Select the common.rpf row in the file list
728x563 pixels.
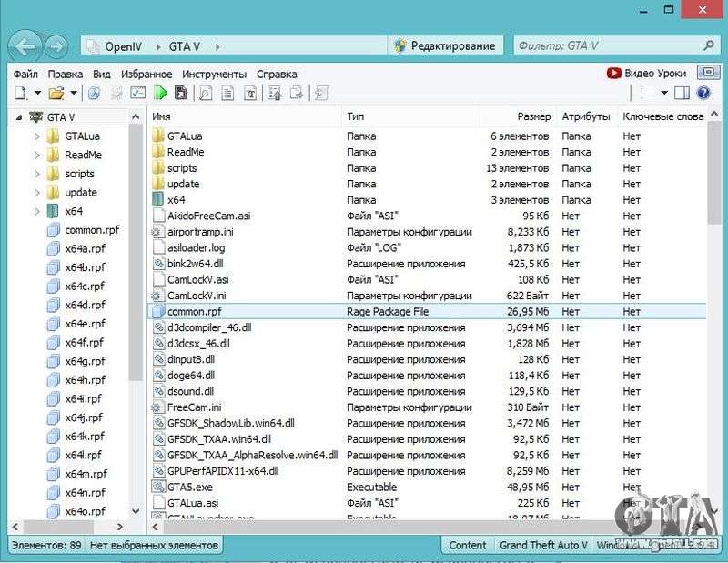[427, 311]
